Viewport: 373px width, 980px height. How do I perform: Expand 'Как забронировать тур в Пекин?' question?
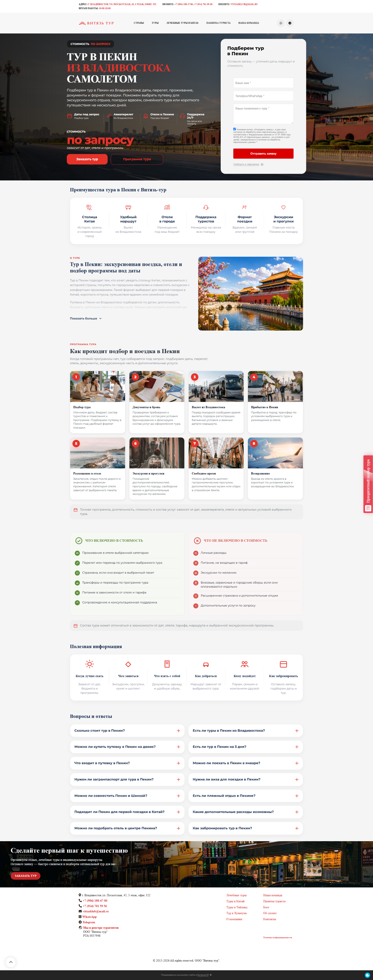[x=246, y=828]
